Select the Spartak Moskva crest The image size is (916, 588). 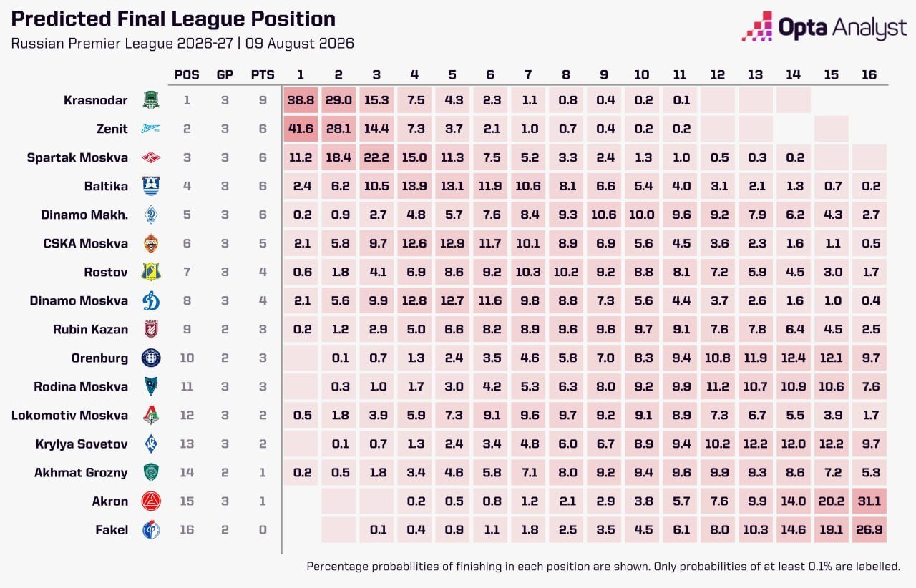151,157
